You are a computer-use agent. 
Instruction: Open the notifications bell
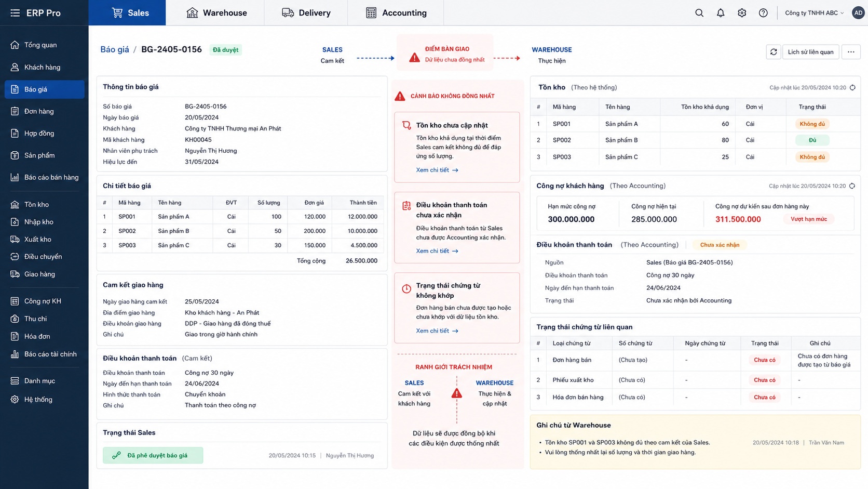point(721,13)
